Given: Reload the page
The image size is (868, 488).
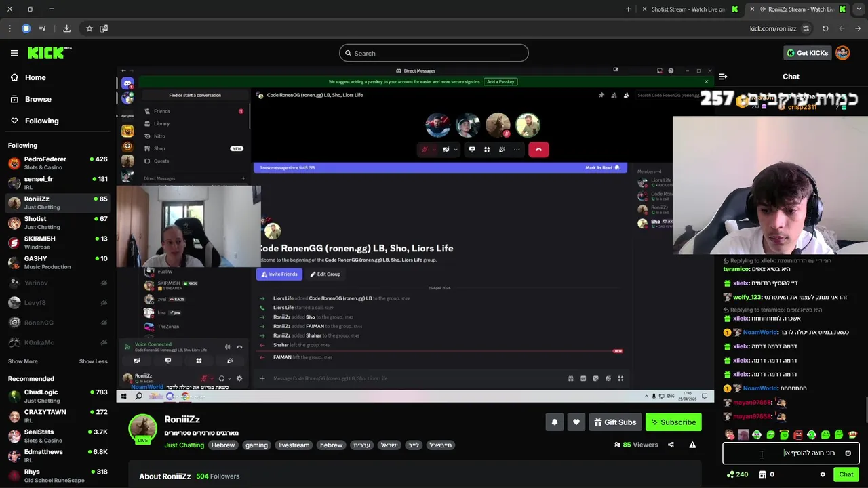Looking at the screenshot, I should (825, 28).
